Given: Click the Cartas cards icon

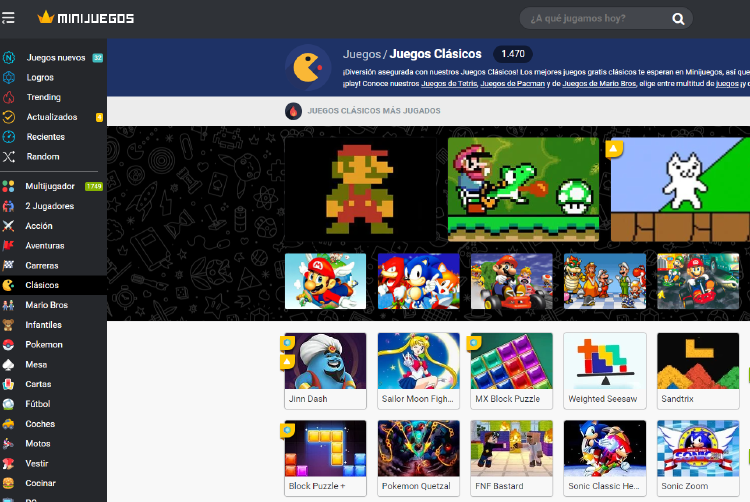Looking at the screenshot, I should 9,384.
